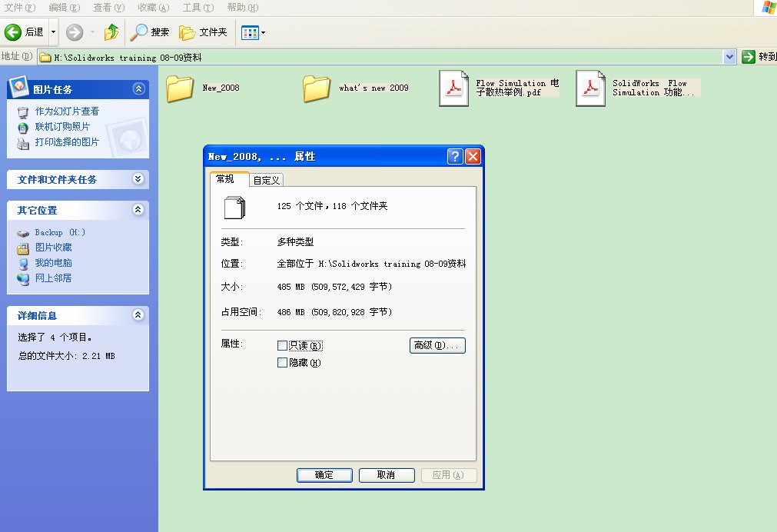
Task: Click 联机订购照片 link
Action: [x=62, y=126]
